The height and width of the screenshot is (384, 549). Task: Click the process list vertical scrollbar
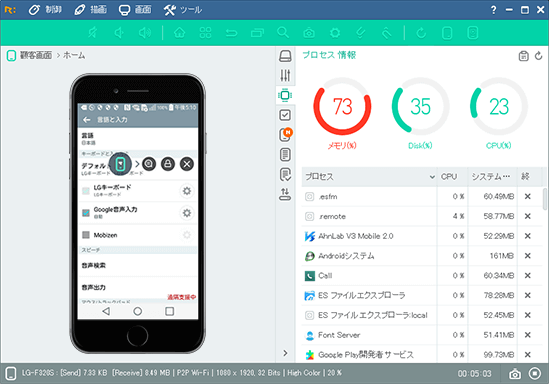tap(544, 199)
